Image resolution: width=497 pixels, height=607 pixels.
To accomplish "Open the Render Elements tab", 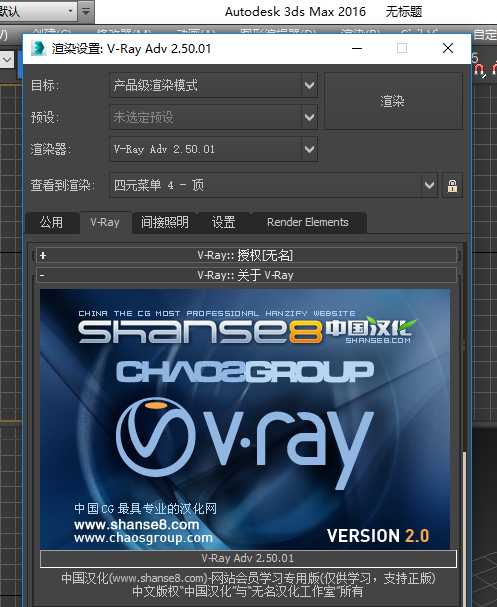I will coord(308,222).
